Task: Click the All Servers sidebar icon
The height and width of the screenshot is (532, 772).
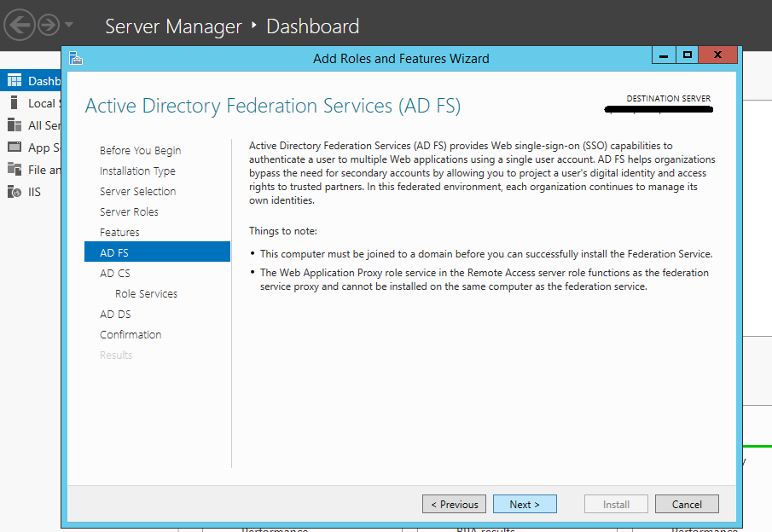Action: point(14,125)
